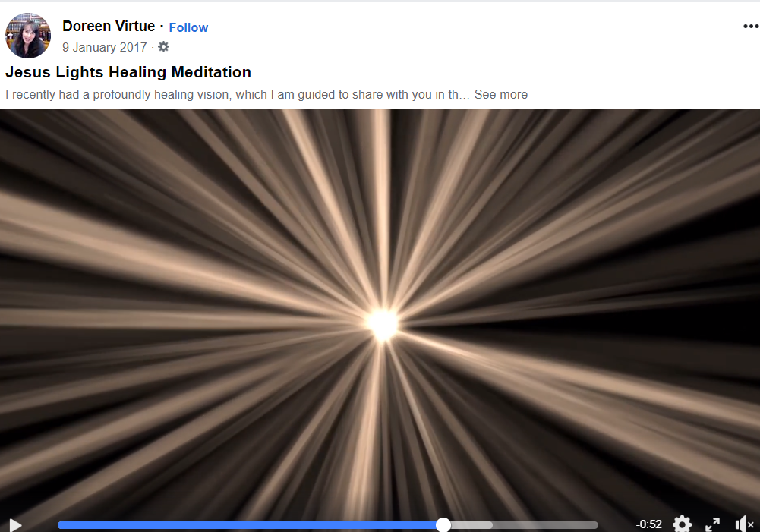
Task: Expand the post text with See more
Action: point(500,94)
